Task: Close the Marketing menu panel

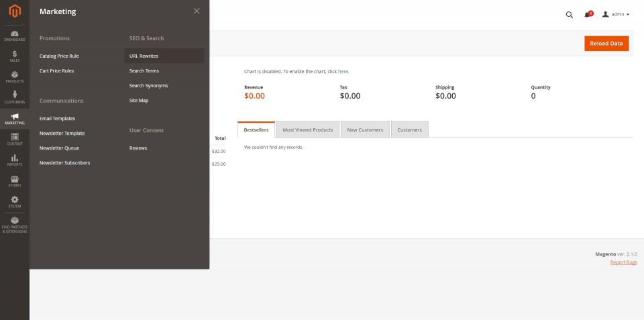Action: (x=197, y=11)
